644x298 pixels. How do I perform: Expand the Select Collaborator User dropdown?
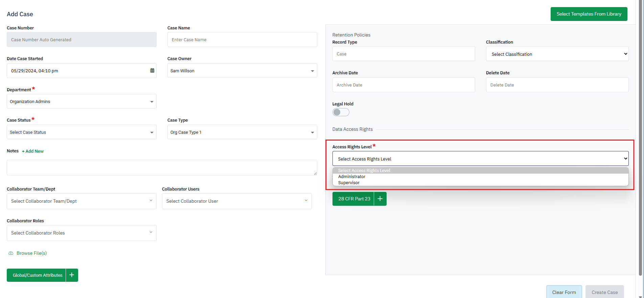pyautogui.click(x=237, y=201)
